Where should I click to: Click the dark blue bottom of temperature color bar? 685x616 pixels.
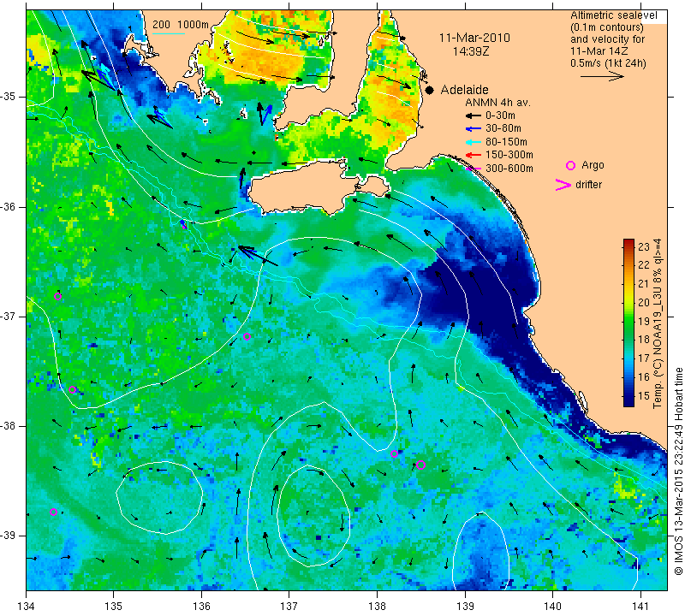[628, 402]
